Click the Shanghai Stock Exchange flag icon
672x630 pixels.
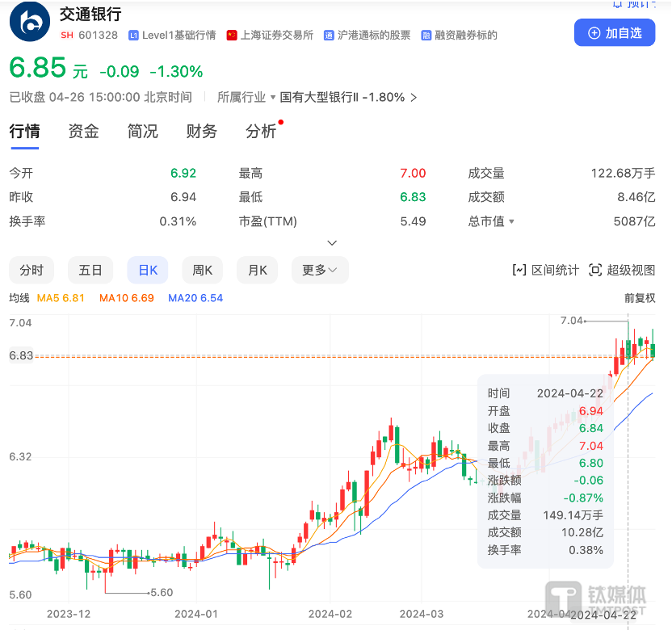point(232,36)
